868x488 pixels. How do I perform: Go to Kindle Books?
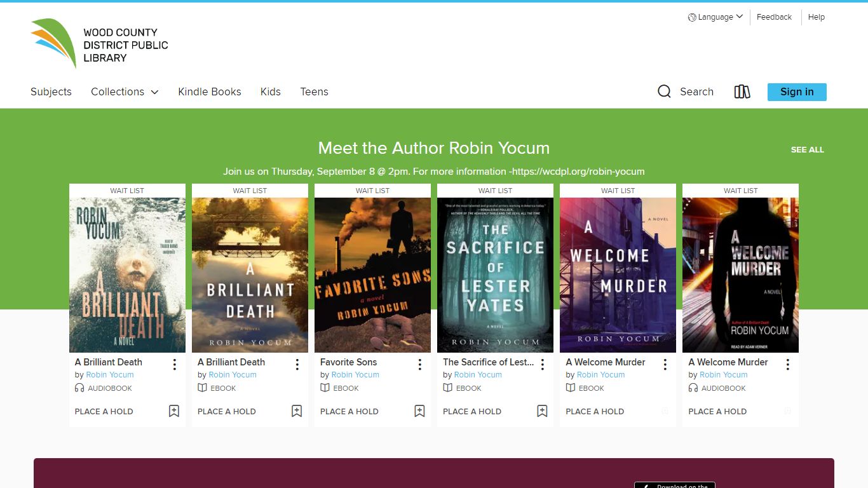coord(210,91)
